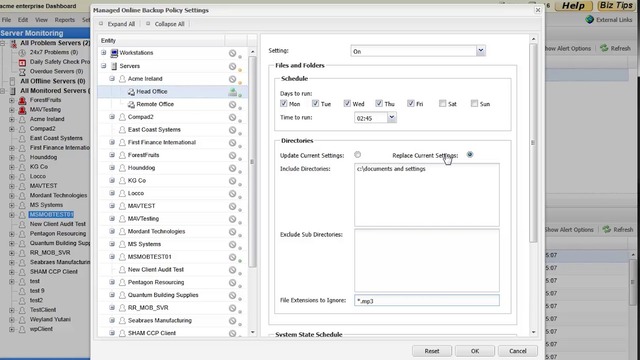Click the policy status icon for Workstations
The image size is (640, 360).
pos(232,53)
